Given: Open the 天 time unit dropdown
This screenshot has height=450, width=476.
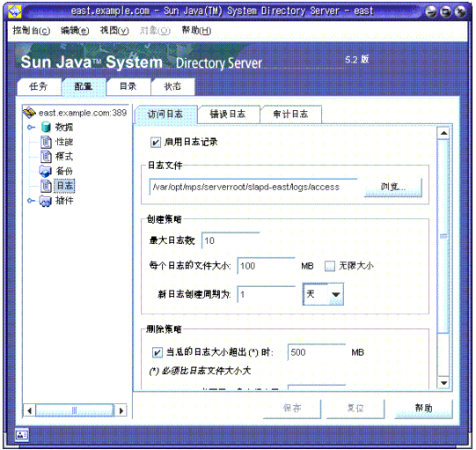Looking at the screenshot, I should (x=323, y=294).
